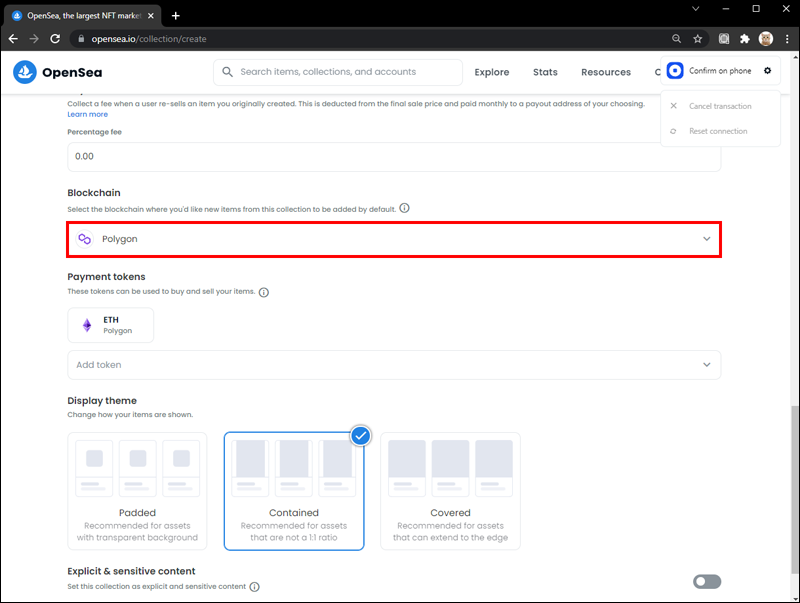Open the Chrome three-dot menu
800x603 pixels.
(787, 39)
